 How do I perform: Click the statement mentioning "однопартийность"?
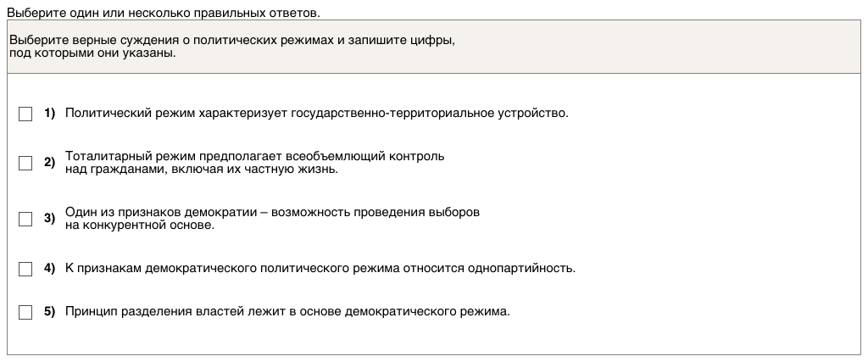320,269
